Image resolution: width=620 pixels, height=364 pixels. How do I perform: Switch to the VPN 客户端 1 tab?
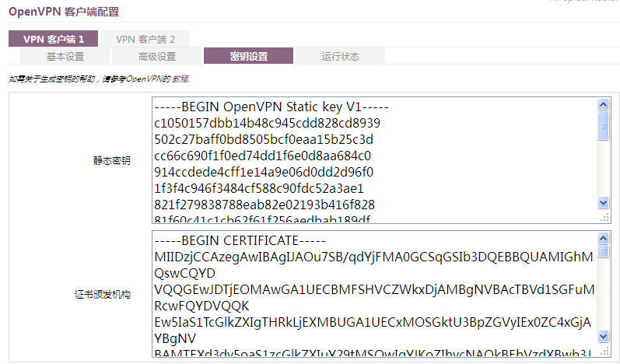[x=54, y=39]
